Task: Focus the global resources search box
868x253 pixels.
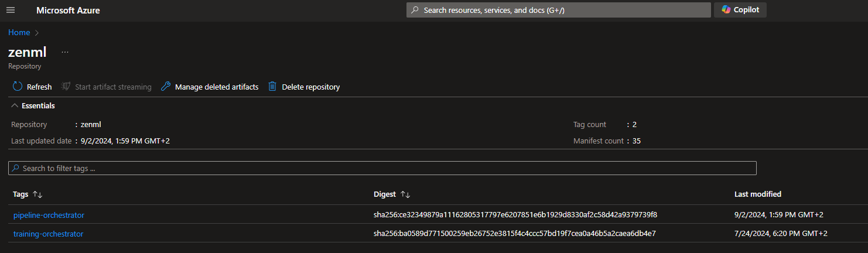Action: pos(558,10)
